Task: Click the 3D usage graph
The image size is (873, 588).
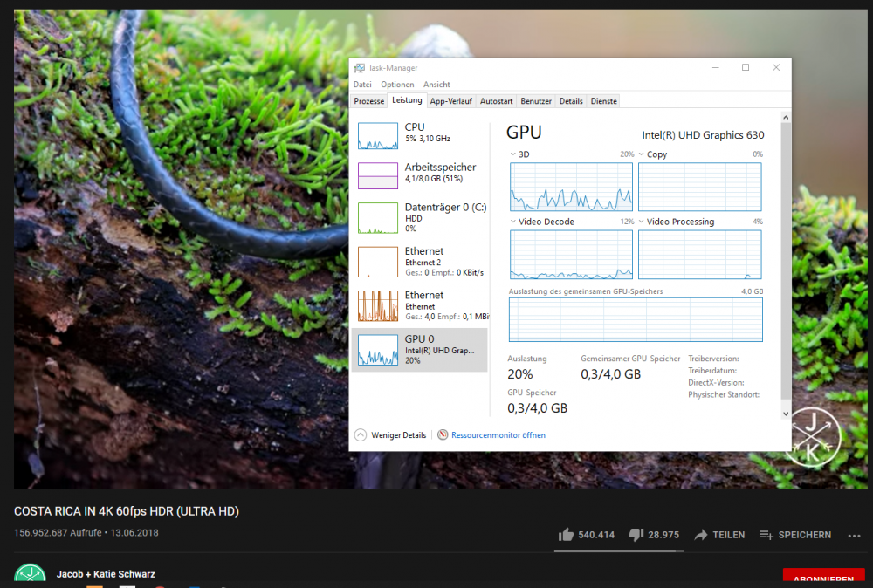Action: [x=571, y=187]
